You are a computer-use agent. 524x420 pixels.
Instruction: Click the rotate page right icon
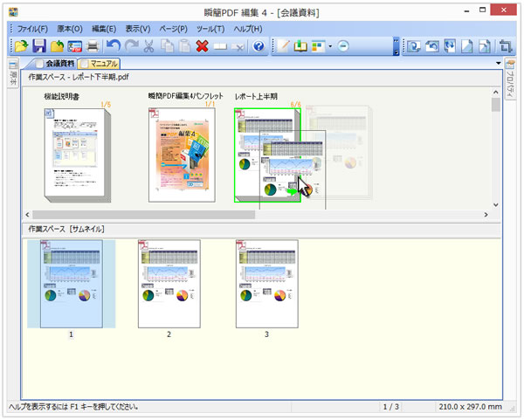414,46
